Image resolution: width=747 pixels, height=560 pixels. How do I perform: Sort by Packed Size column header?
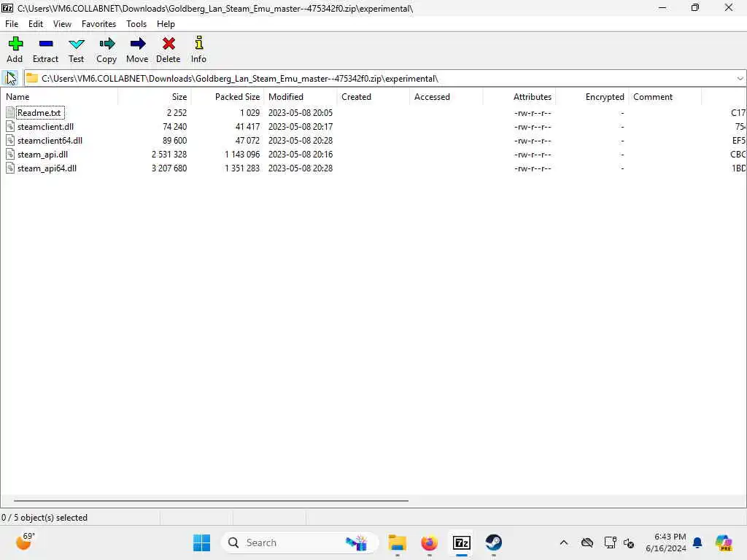tap(228, 97)
